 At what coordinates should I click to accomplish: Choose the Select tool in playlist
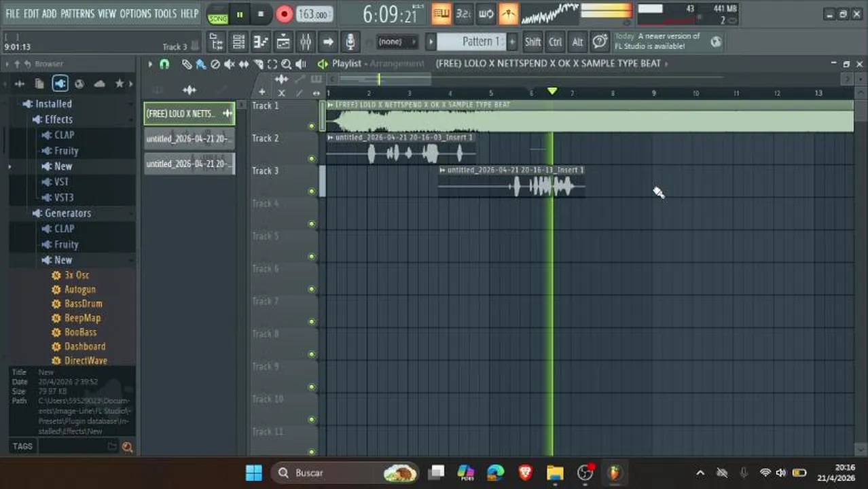(272, 64)
